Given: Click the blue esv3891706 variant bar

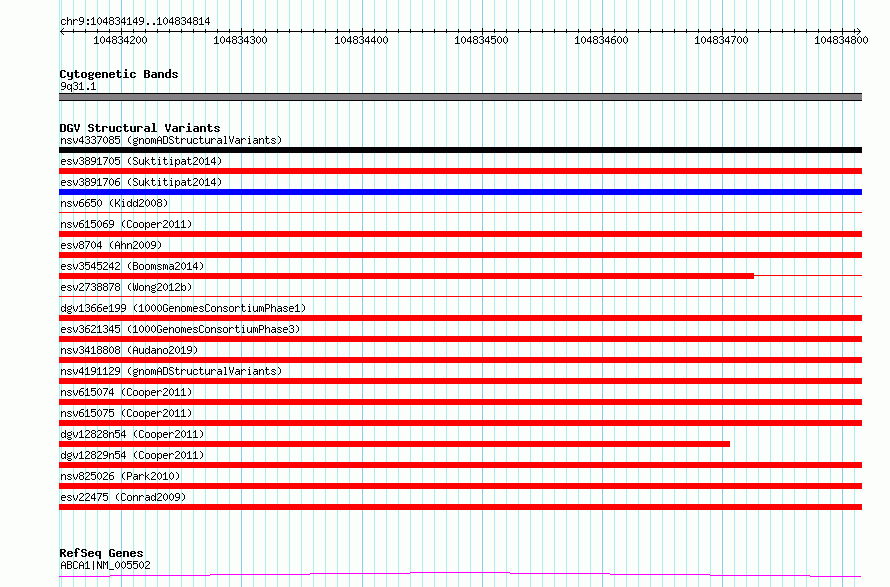Looking at the screenshot, I should pos(460,192).
